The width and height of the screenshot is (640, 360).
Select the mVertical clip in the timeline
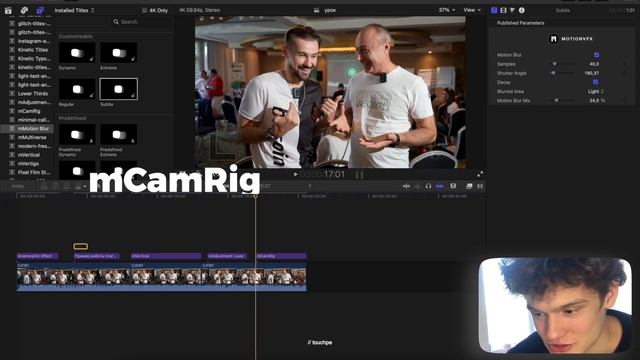pos(166,256)
